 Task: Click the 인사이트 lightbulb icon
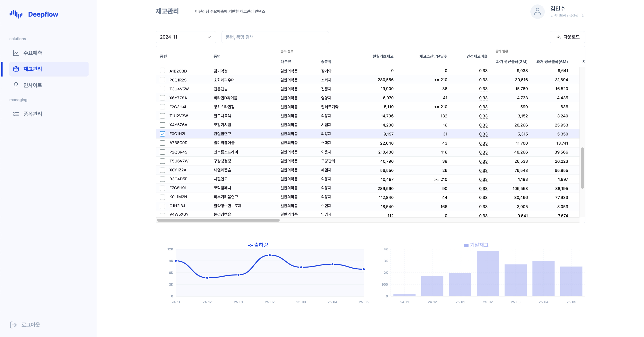coord(16,85)
